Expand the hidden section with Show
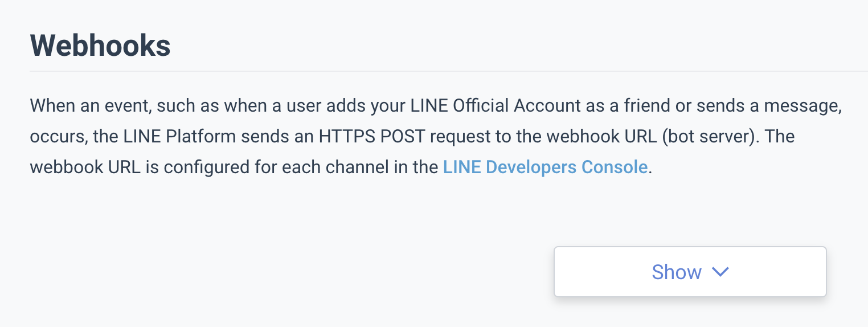 [690, 272]
